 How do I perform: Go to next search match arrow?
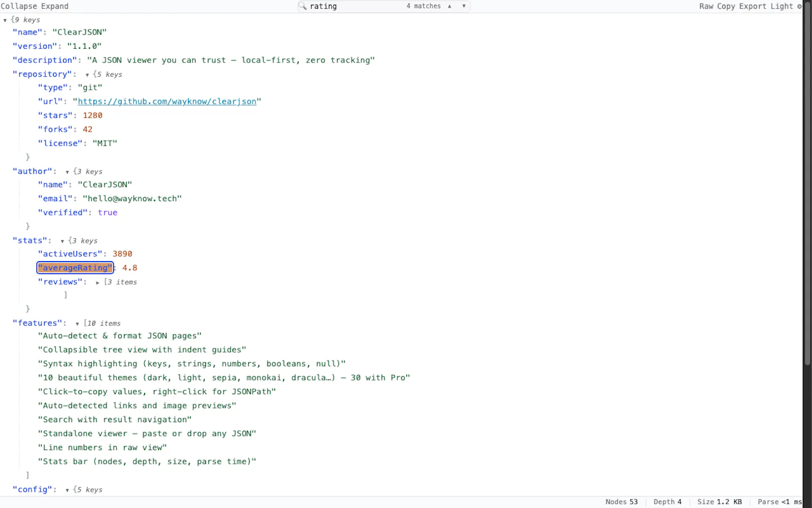pyautogui.click(x=464, y=6)
